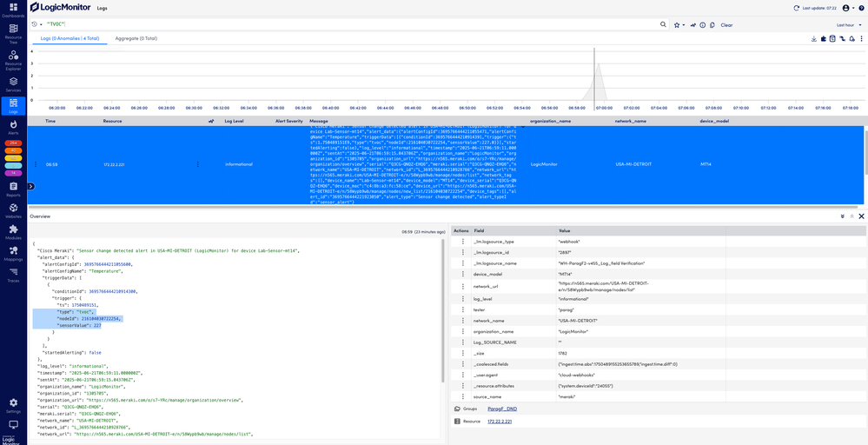Screen dimensions: 868x445
Task: Select Logs in the left sidebar
Action: point(13,106)
